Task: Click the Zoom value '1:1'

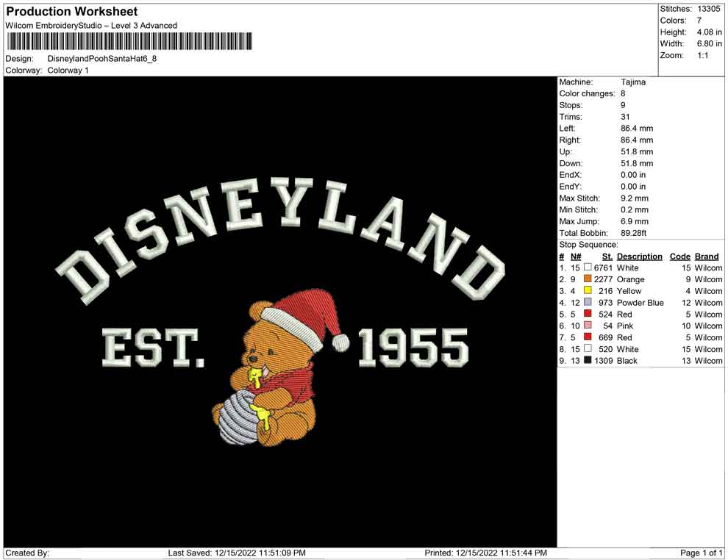Action: 702,55
